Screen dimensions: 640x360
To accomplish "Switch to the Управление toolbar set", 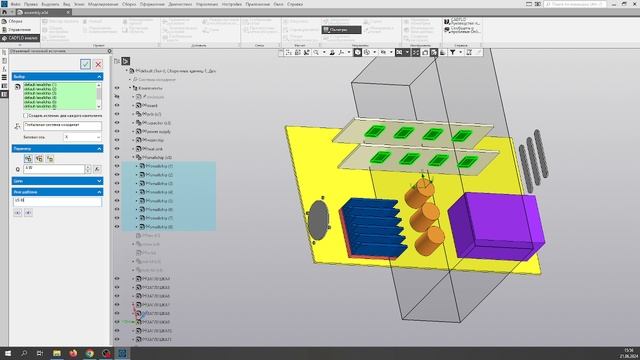I will 20,30.
